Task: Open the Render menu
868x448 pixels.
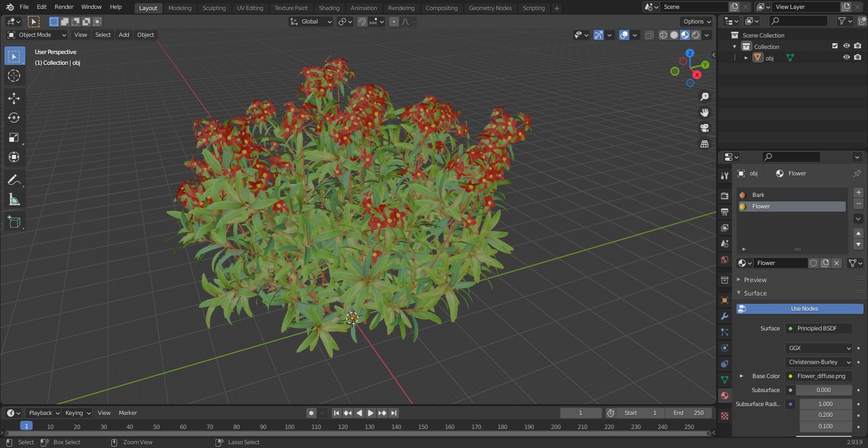Action: click(64, 7)
